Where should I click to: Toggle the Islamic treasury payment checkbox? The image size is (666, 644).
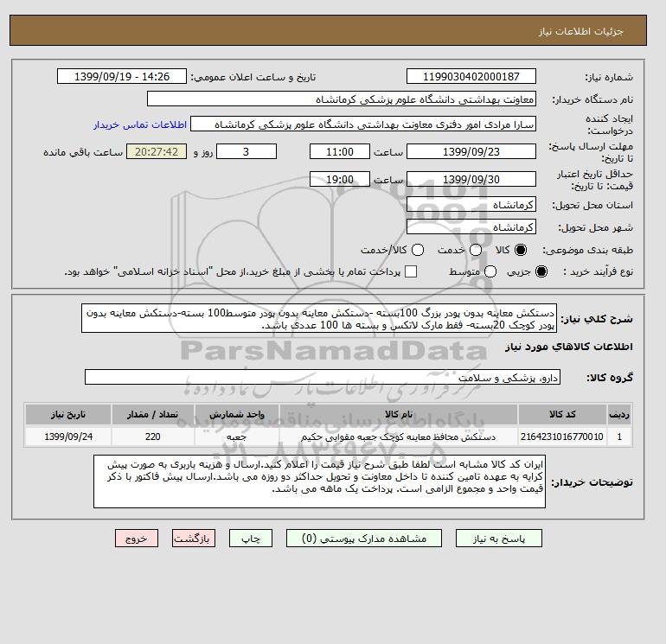[411, 271]
